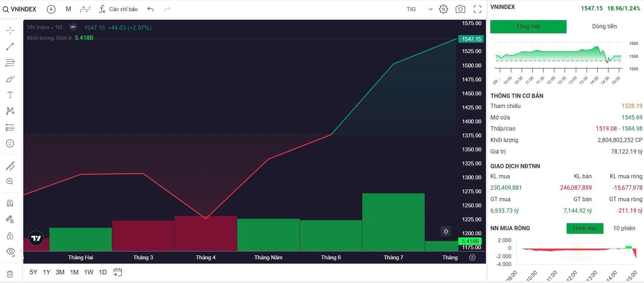Open the M timeframe interval selector
Screen dimensions: 644x283
coord(68,9)
